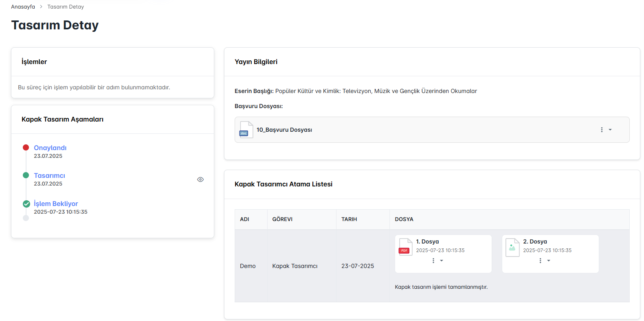Expand dropdown arrow under 1. Dosya
The width and height of the screenshot is (644, 321).
(442, 261)
